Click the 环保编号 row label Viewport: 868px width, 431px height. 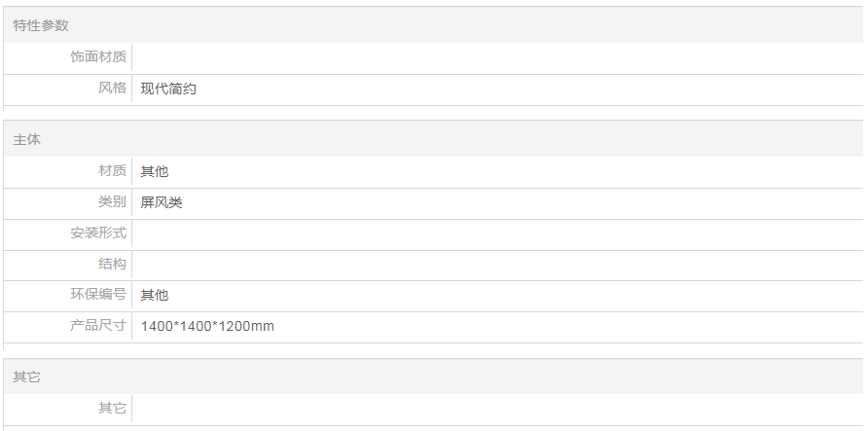(98, 295)
